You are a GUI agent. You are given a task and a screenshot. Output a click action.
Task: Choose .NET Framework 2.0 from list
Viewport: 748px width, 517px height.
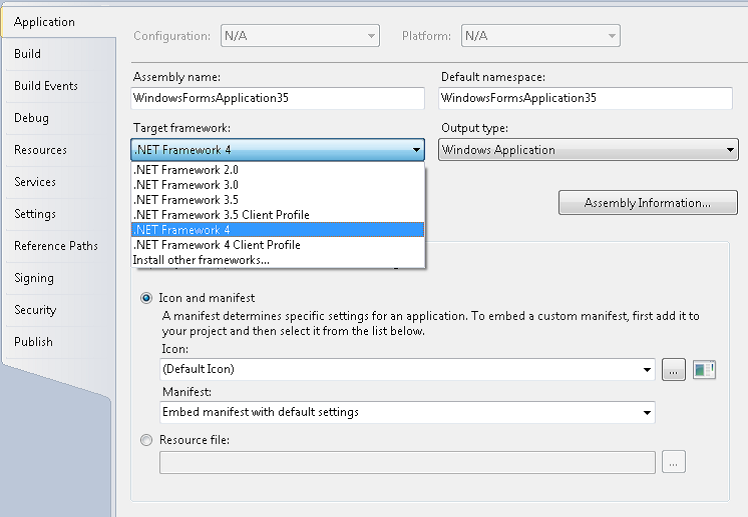pos(278,170)
